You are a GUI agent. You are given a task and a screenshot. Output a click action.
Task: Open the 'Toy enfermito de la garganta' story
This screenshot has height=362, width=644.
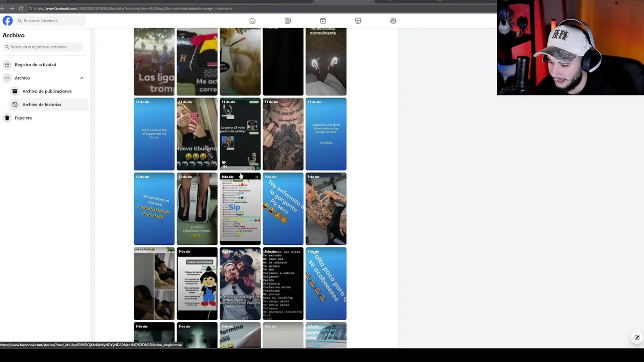point(283,209)
